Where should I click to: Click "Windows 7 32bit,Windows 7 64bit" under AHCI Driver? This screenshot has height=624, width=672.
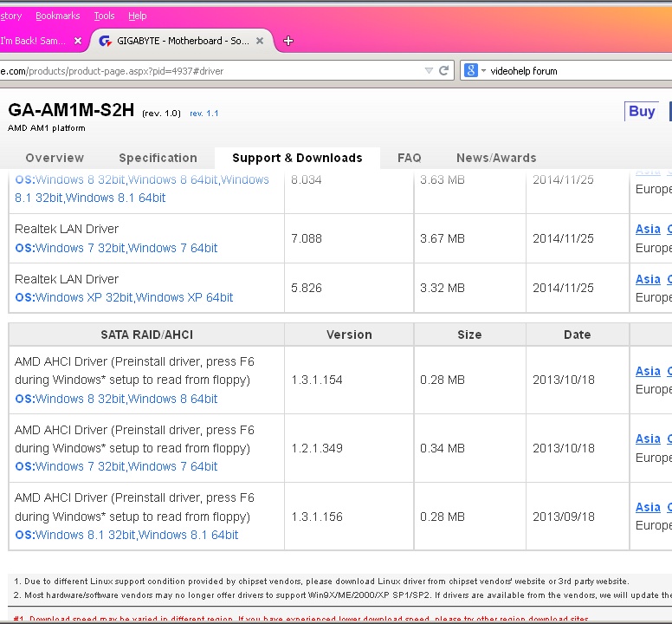coord(126,466)
